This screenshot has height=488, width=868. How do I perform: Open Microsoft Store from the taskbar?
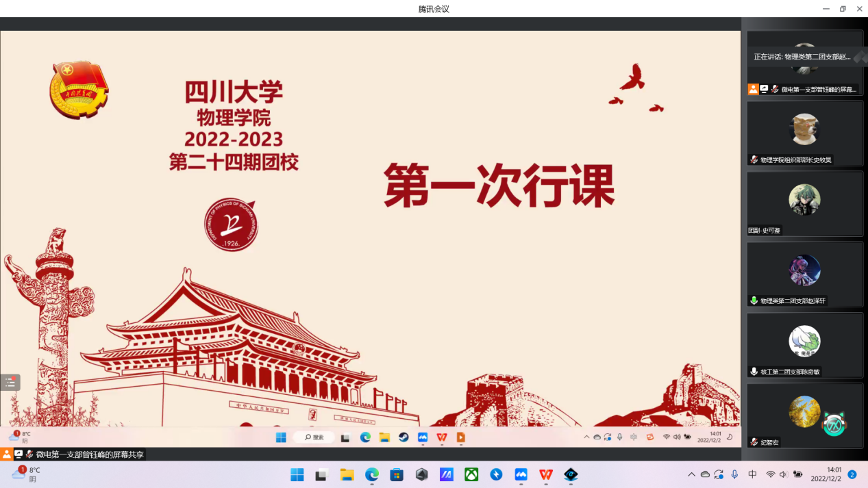[397, 474]
